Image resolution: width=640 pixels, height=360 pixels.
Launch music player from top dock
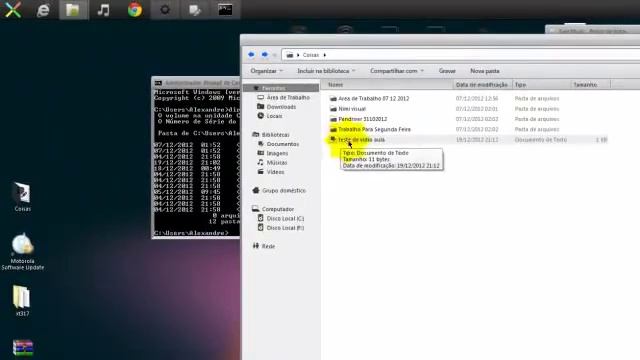pos(104,10)
